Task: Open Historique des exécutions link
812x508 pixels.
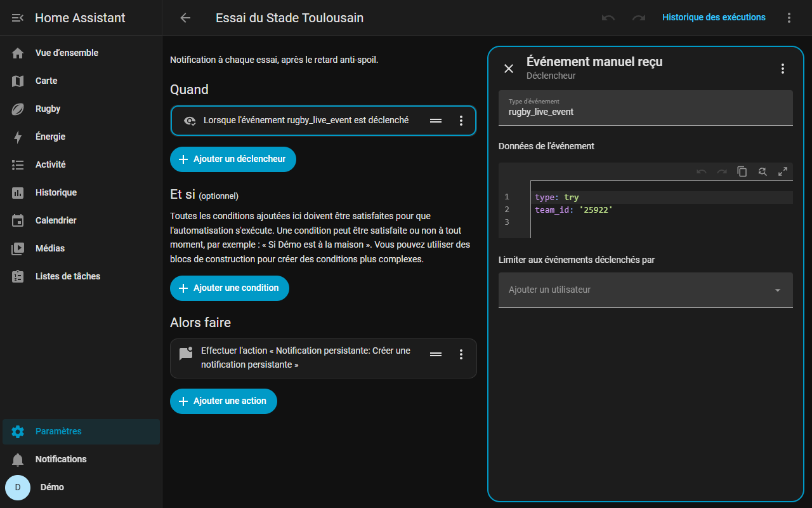Action: 714,18
